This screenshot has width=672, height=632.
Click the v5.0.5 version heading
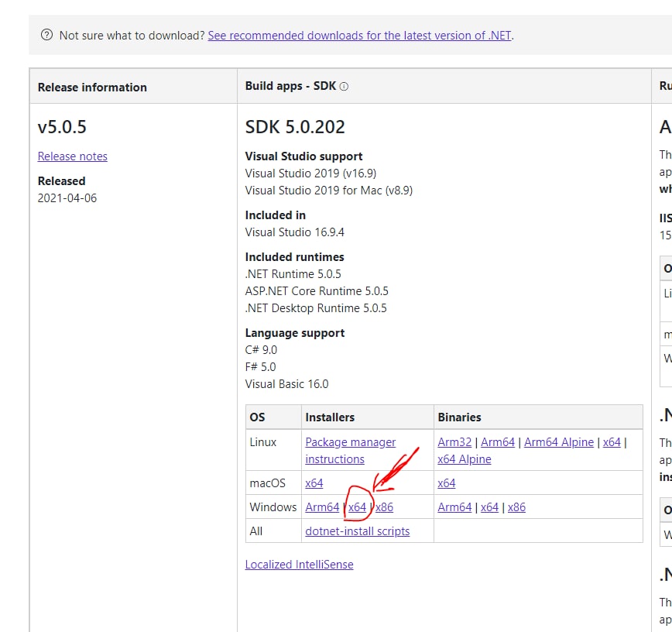(x=62, y=127)
